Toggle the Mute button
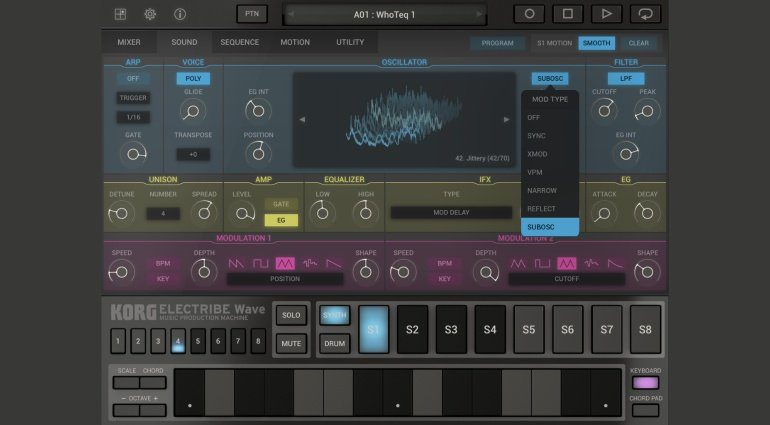The width and height of the screenshot is (770, 425). click(291, 343)
